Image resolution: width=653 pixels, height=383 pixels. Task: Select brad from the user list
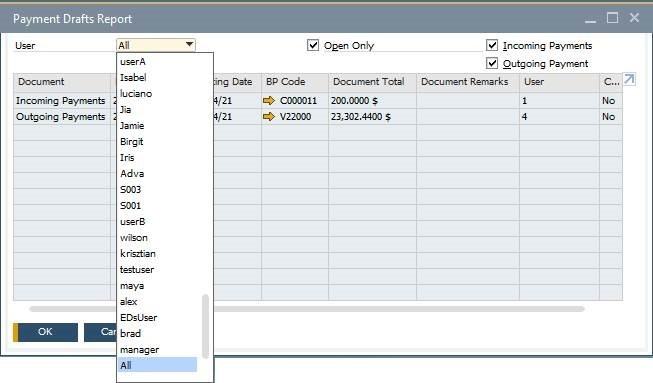157,334
